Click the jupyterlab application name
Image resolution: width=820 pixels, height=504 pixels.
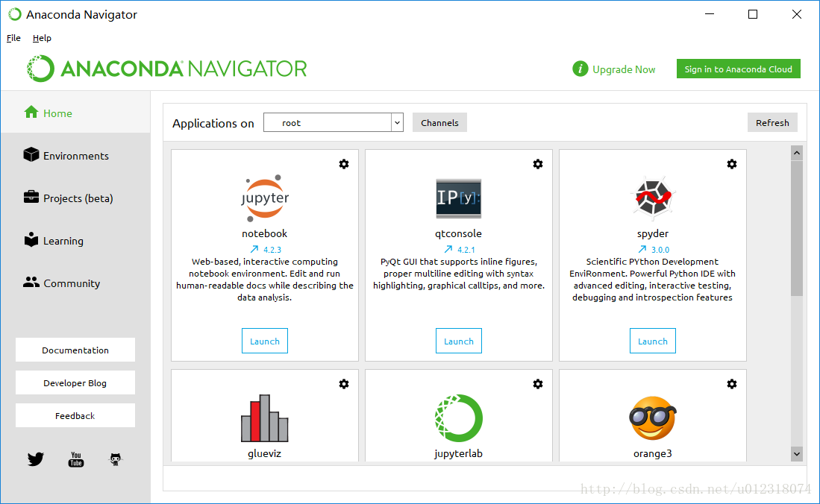459,453
